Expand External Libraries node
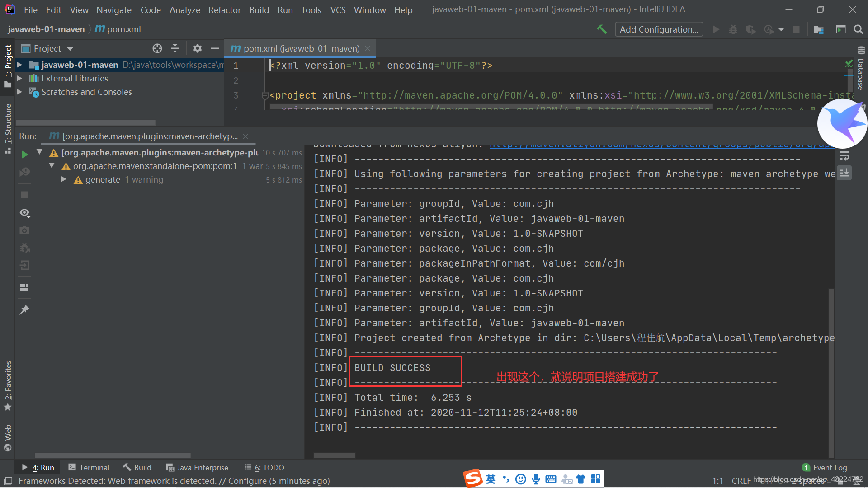The image size is (868, 488). coord(19,78)
